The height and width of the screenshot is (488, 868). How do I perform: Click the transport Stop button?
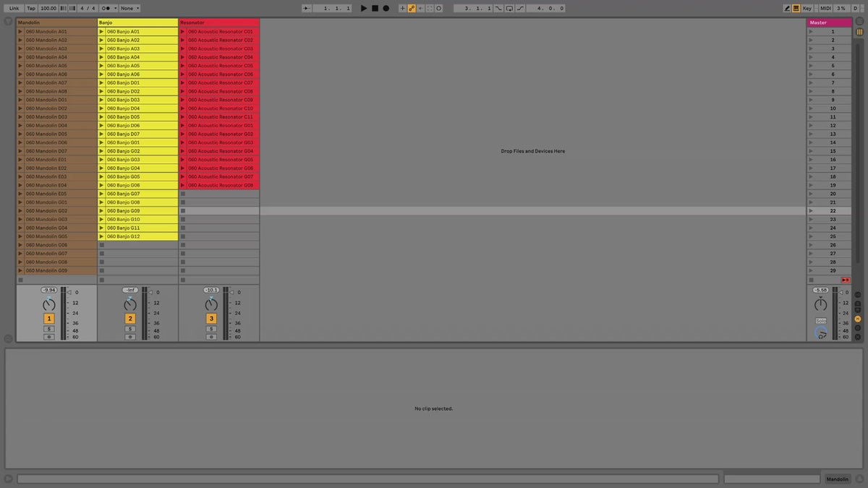(375, 8)
